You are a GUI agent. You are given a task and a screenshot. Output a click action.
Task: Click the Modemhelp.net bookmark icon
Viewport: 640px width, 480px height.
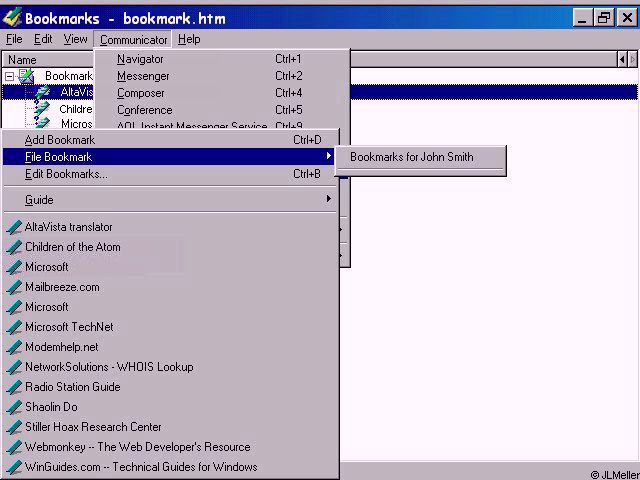pos(14,347)
